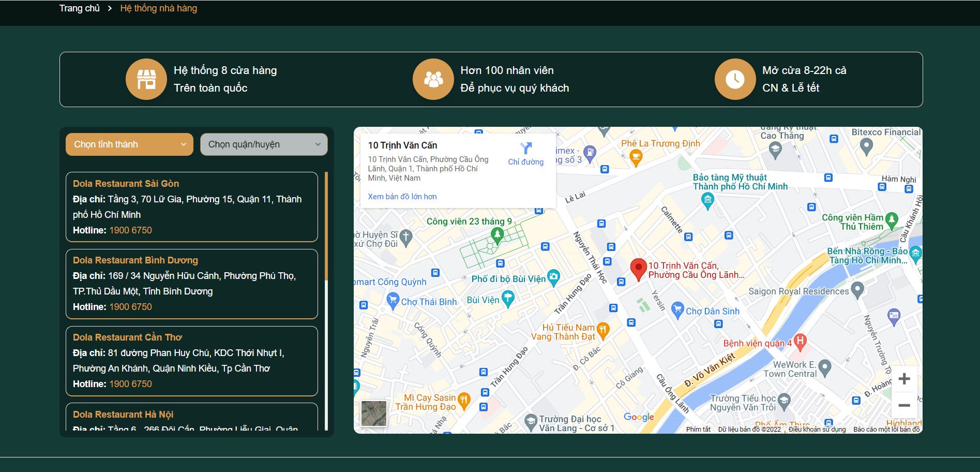Select the Bến Nhà Rồng museum marker
This screenshot has width=980, height=472.
915,254
